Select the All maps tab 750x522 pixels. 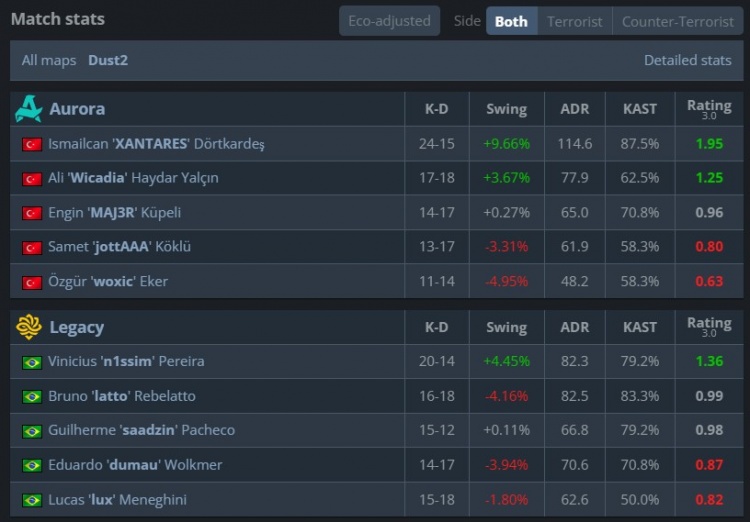[x=50, y=60]
